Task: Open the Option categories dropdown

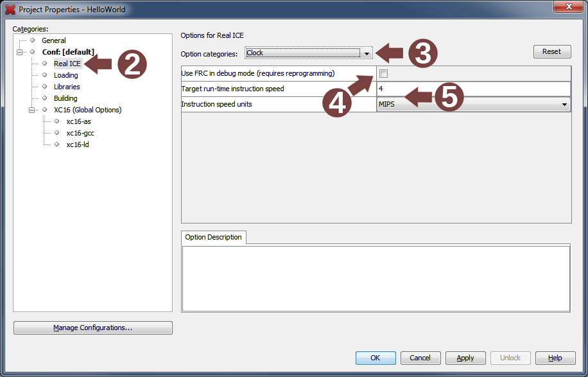Action: pos(367,53)
